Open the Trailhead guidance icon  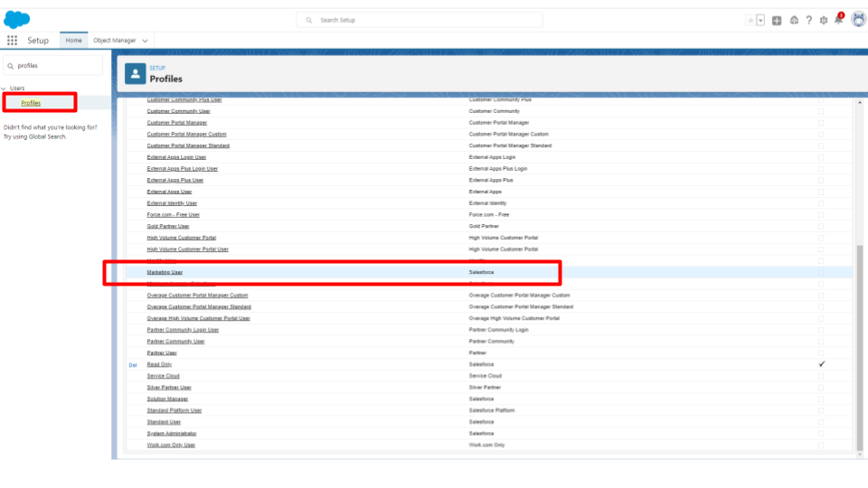point(794,21)
